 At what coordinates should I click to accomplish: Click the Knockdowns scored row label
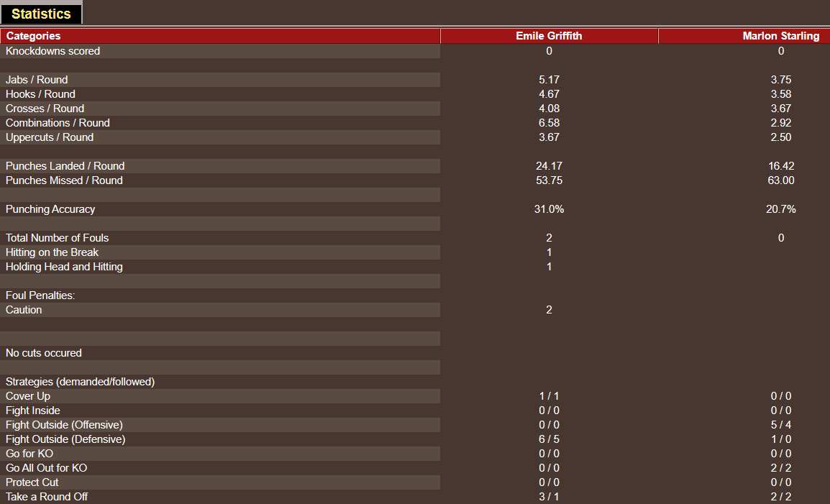[53, 51]
